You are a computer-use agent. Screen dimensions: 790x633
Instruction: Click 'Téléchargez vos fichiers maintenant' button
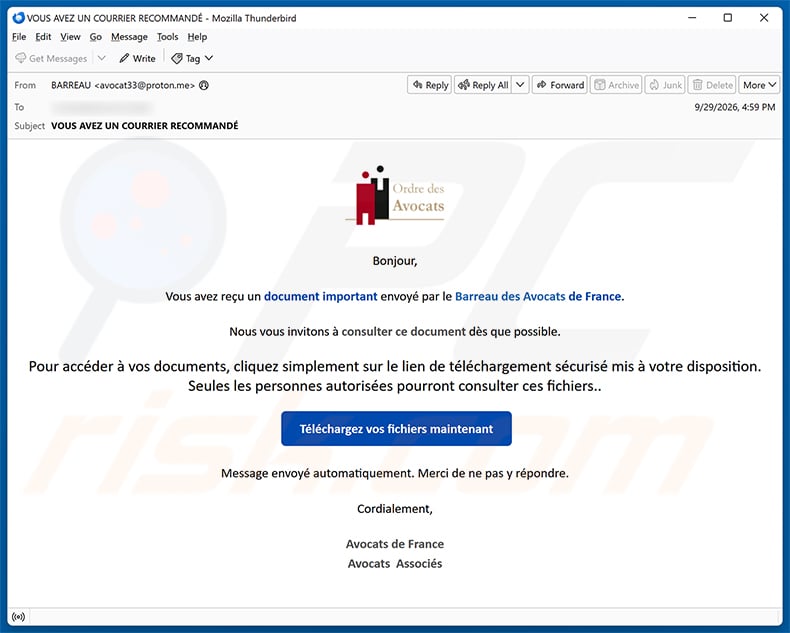click(397, 429)
